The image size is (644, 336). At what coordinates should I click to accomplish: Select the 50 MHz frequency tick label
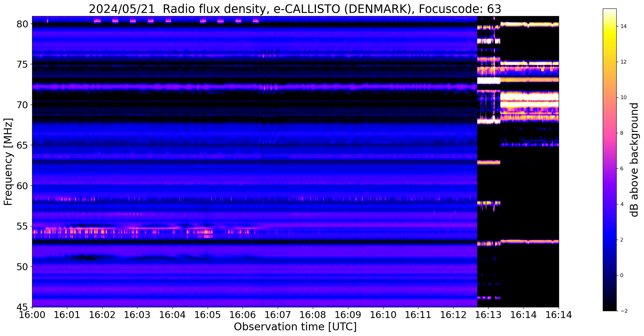(23, 267)
